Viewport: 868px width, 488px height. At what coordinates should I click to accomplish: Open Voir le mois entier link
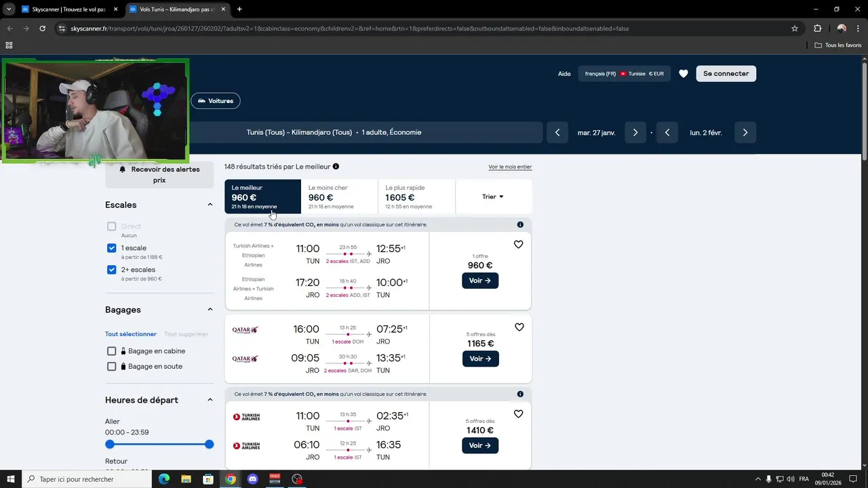pos(510,167)
